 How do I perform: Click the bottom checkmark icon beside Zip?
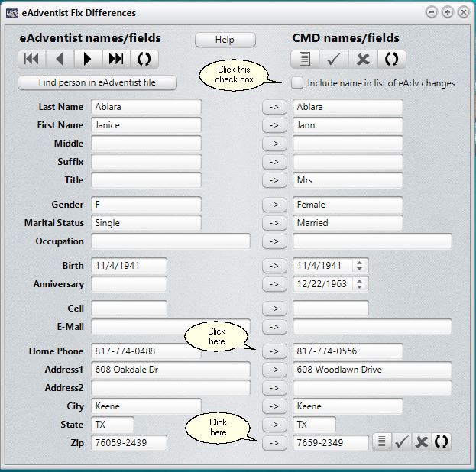click(402, 441)
